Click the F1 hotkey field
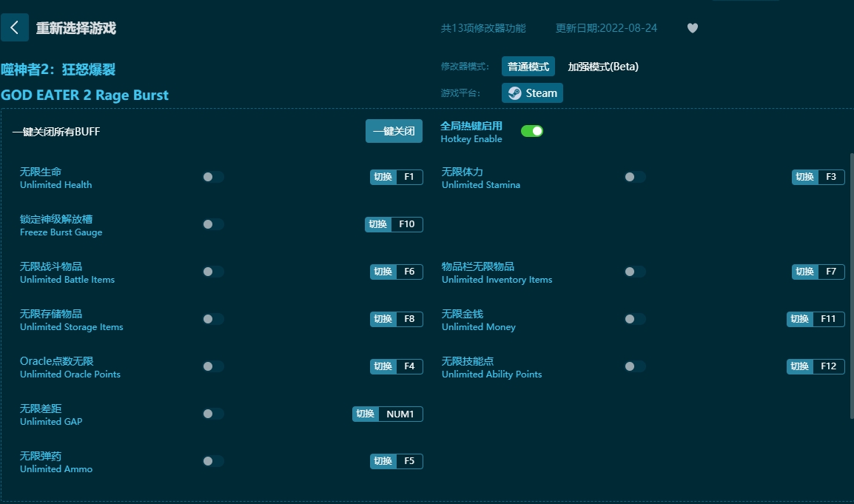 pos(409,177)
